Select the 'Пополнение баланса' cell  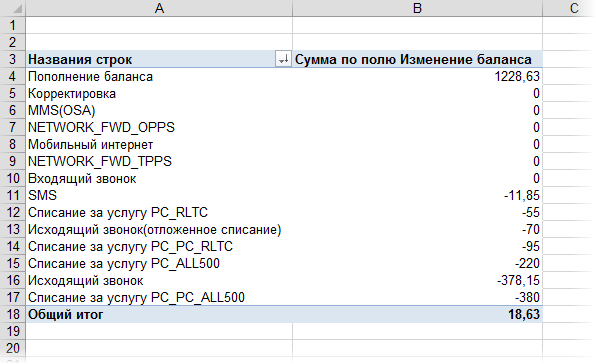click(x=159, y=76)
